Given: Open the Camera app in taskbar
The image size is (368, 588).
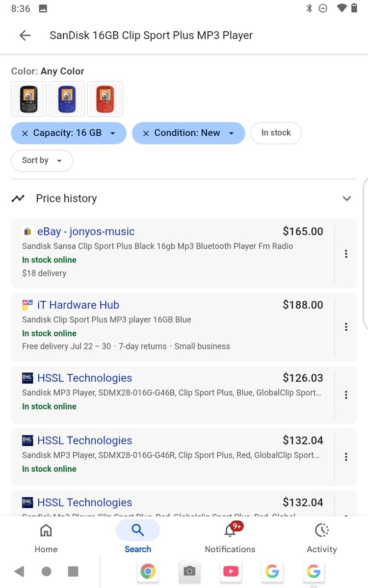Looking at the screenshot, I should point(189,571).
